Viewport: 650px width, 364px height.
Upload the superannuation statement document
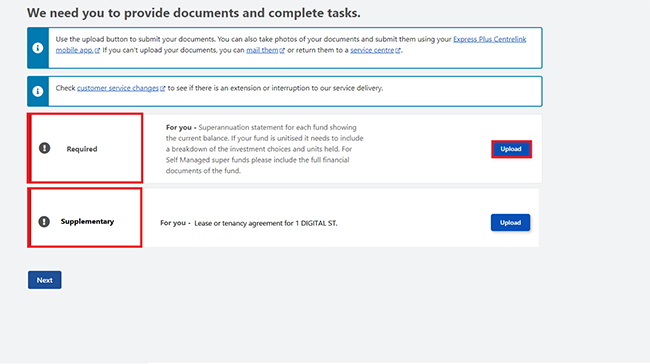[x=511, y=149]
